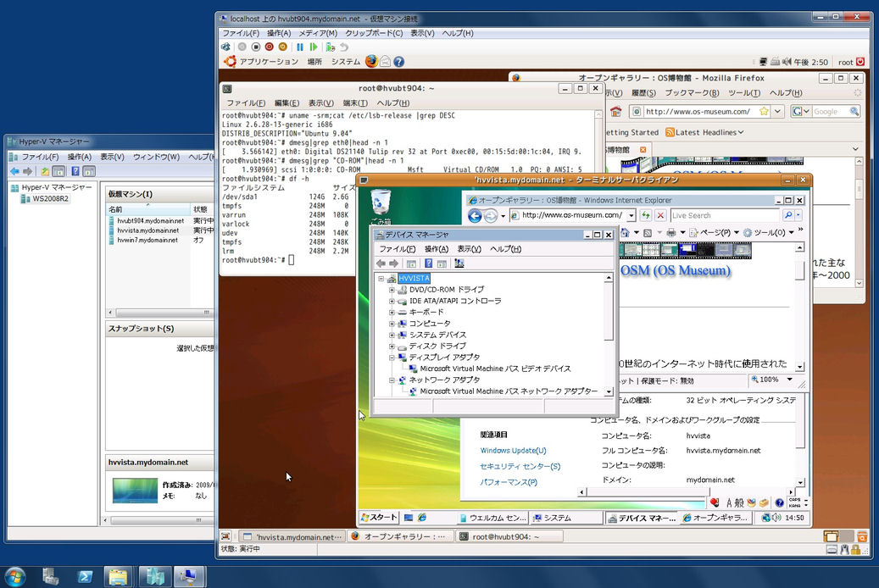Viewport: 879px width, 588px height.
Task: Click the Vista スタート button
Action: [x=379, y=518]
